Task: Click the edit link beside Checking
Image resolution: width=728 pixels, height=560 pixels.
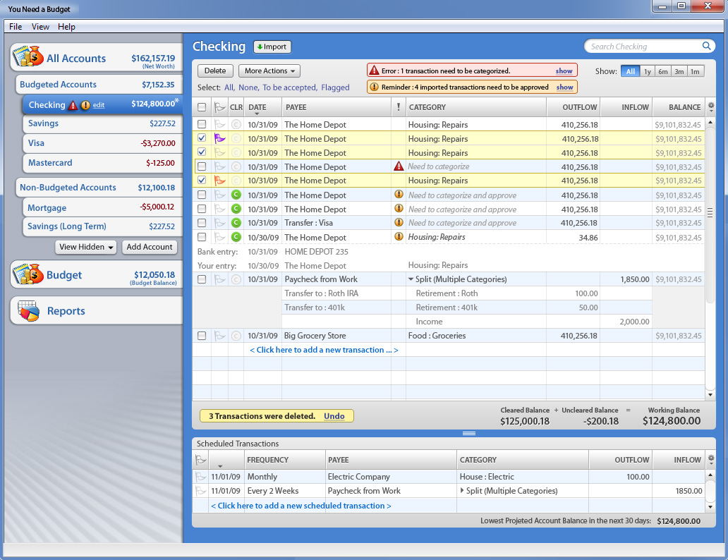Action: point(99,105)
